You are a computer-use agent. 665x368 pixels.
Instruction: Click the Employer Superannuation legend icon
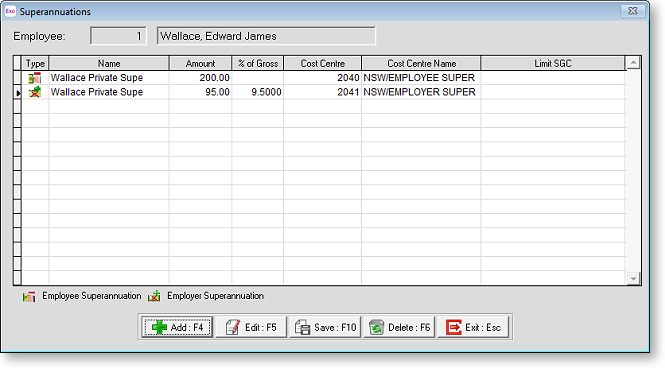[154, 296]
